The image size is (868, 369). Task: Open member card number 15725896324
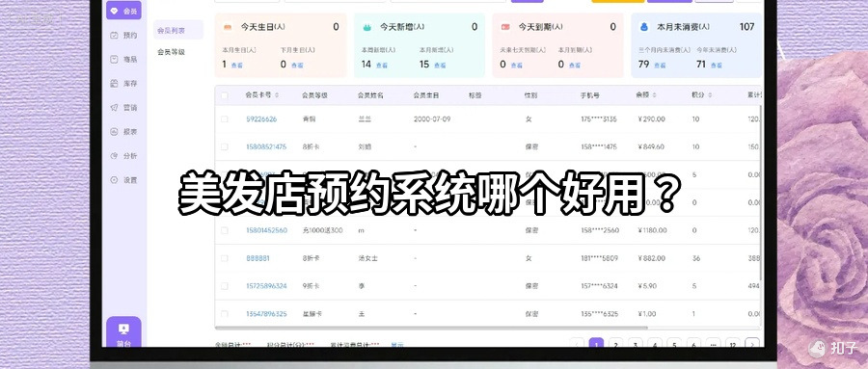(x=266, y=286)
